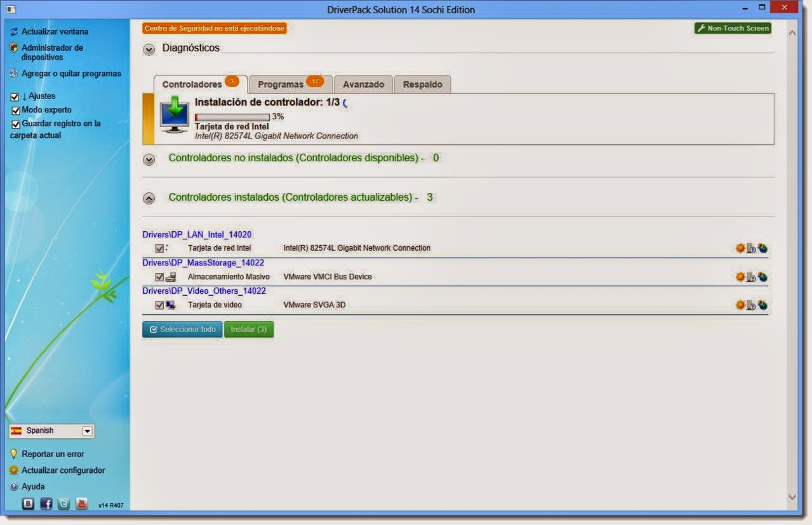The image size is (812, 525).
Task: Switch to the Controladores tab
Action: [x=201, y=84]
